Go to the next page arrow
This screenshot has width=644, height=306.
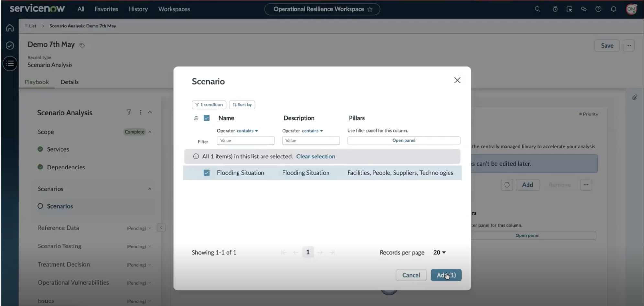[x=320, y=252]
